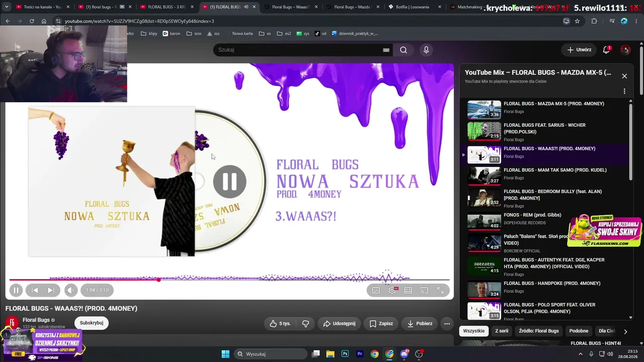The image size is (644, 362).
Task: Show more filter chips with right arrow
Action: tap(625, 331)
